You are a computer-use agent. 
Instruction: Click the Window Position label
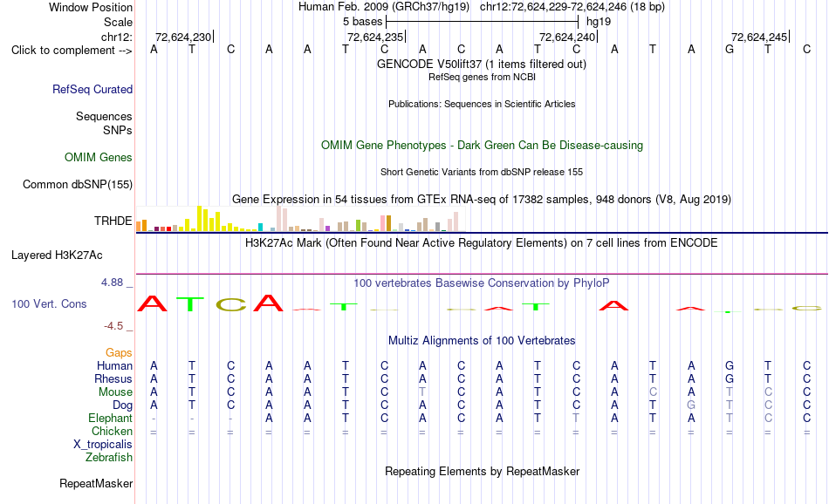pyautogui.click(x=91, y=7)
